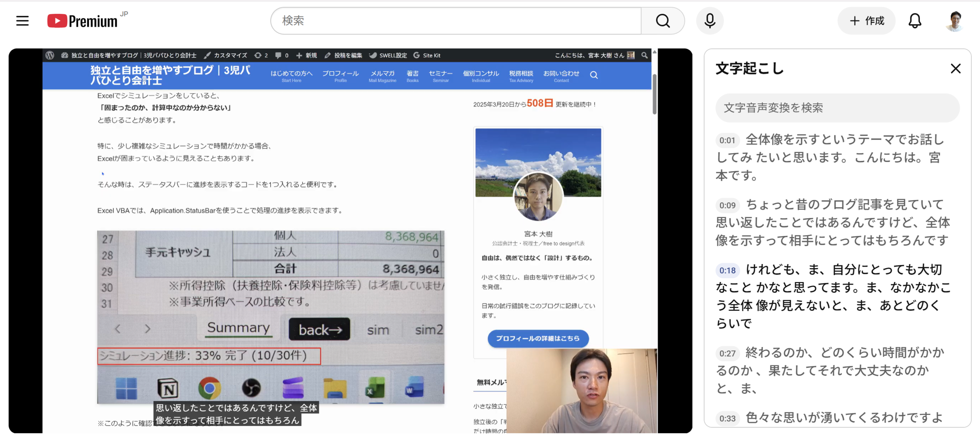
Task: Click the Chrome taskbar icon
Action: pos(209,388)
